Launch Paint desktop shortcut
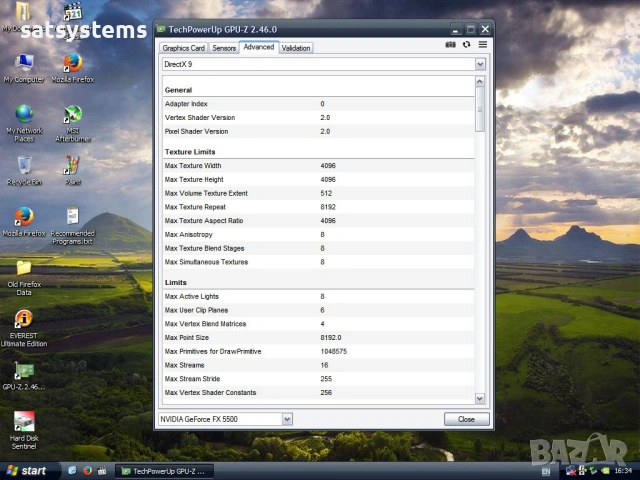This screenshot has width=640, height=480. pos(73,171)
